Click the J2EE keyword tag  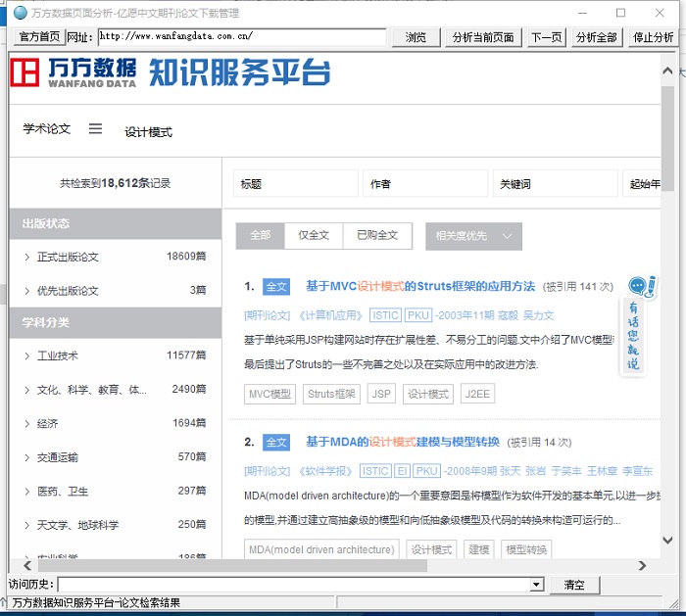click(477, 394)
